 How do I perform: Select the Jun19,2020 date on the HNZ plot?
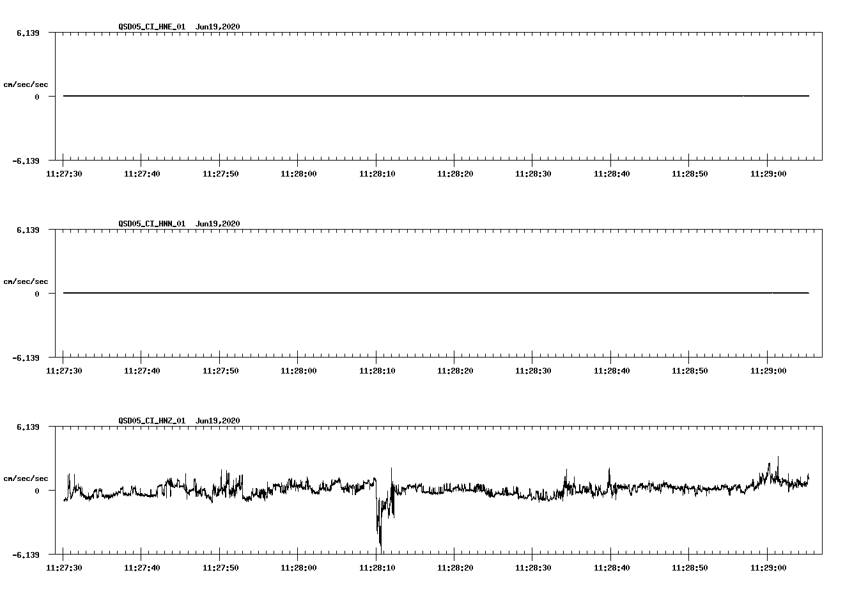[218, 421]
